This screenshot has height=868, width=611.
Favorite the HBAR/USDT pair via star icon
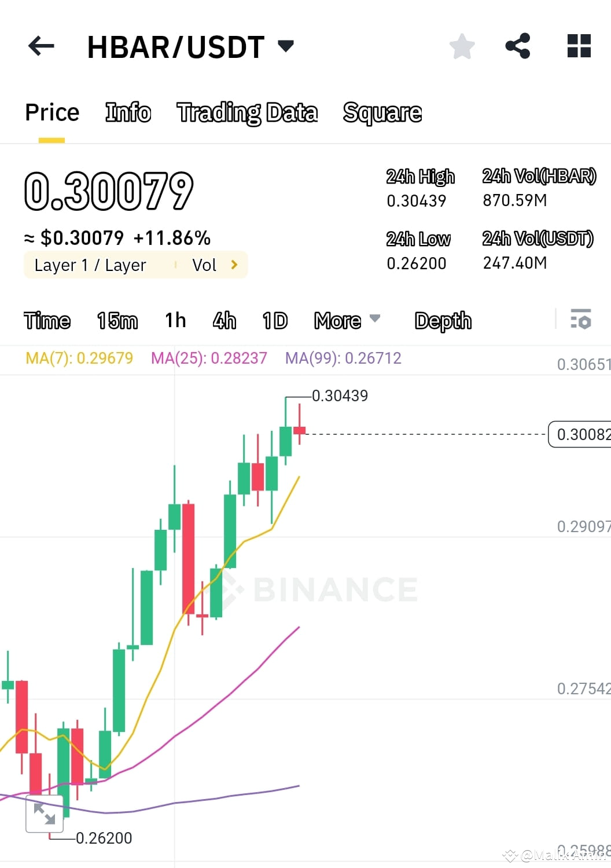462,46
